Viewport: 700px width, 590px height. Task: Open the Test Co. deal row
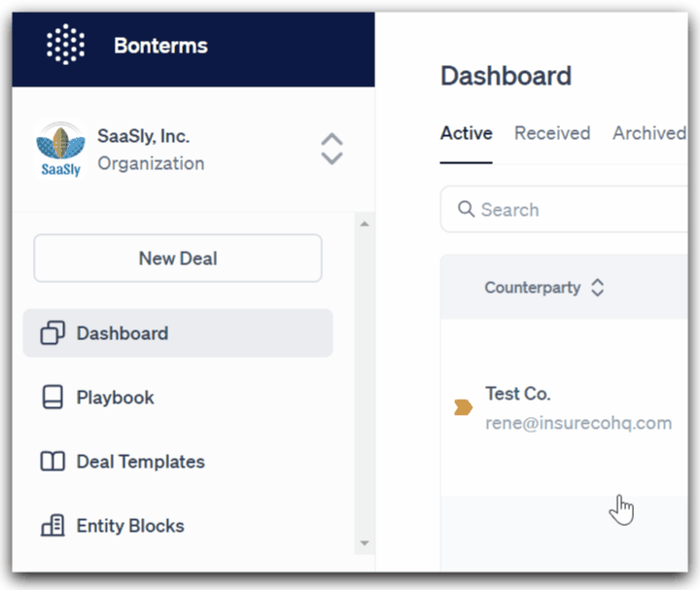coord(564,407)
